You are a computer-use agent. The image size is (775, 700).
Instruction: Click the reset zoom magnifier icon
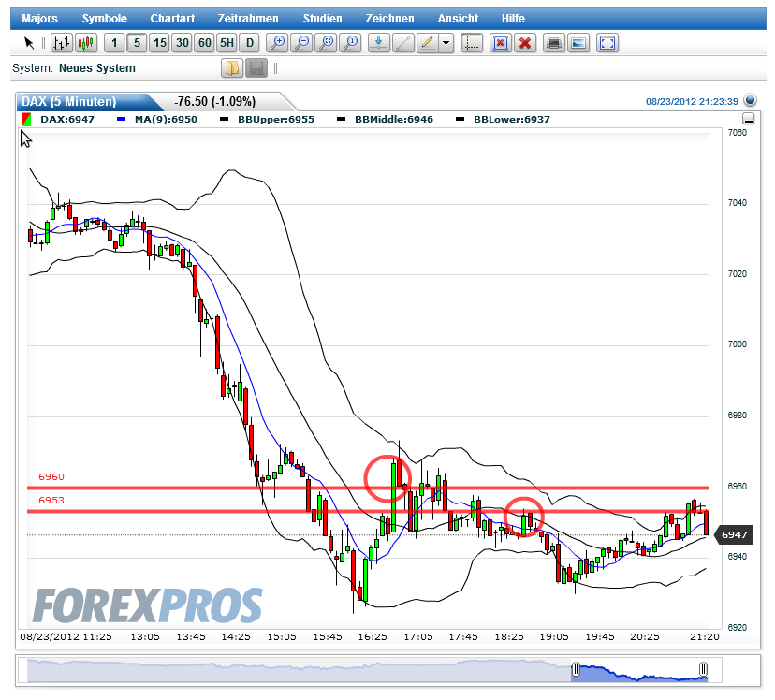click(350, 43)
